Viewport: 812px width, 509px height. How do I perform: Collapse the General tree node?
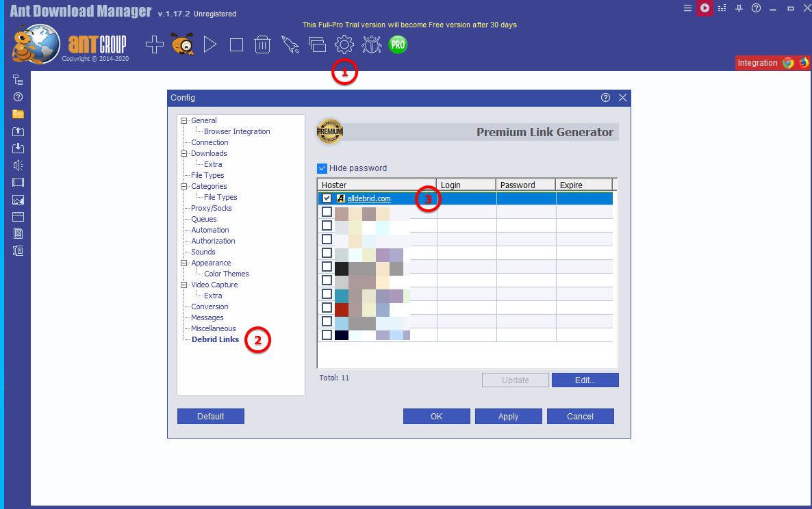(x=183, y=120)
